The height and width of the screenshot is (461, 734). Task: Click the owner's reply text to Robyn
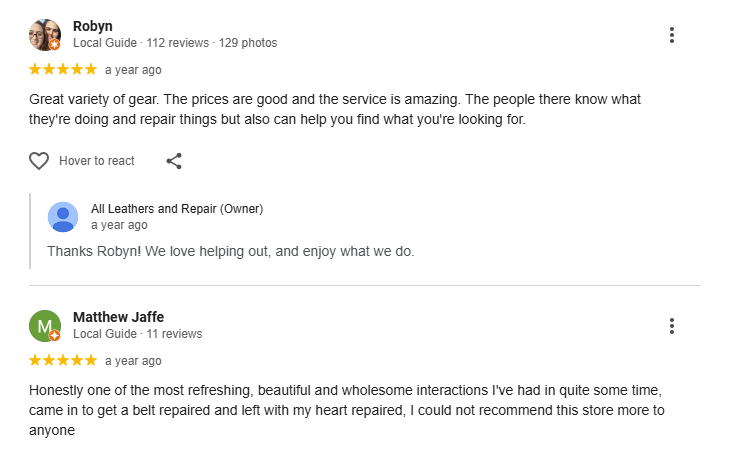pyautogui.click(x=230, y=251)
